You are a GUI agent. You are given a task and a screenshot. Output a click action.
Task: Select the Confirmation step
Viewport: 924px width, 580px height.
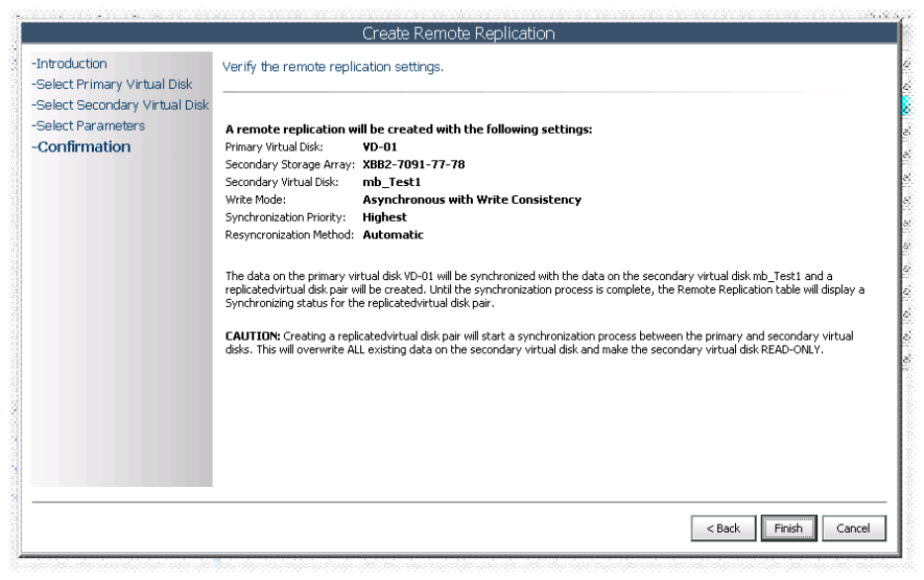(x=81, y=146)
